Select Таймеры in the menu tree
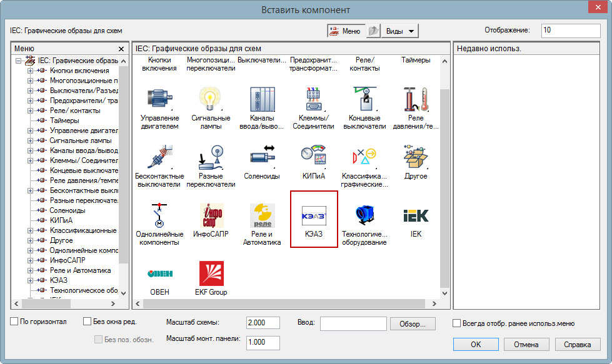The height and width of the screenshot is (364, 612). [64, 121]
